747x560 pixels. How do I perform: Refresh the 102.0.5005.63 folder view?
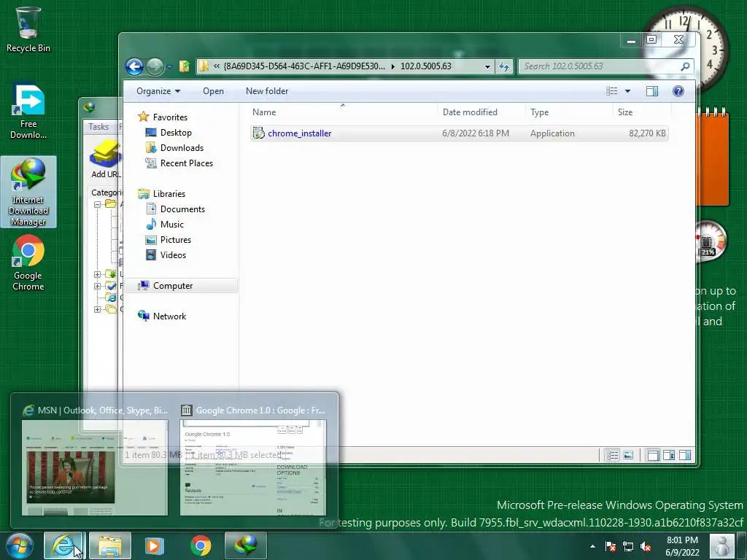point(504,66)
